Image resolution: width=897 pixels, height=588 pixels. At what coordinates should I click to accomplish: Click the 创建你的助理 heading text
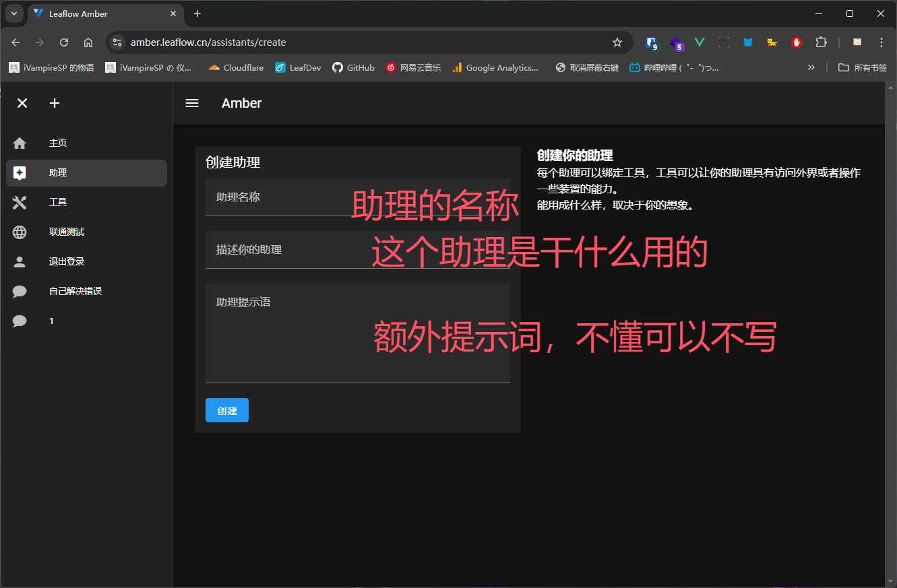point(575,156)
